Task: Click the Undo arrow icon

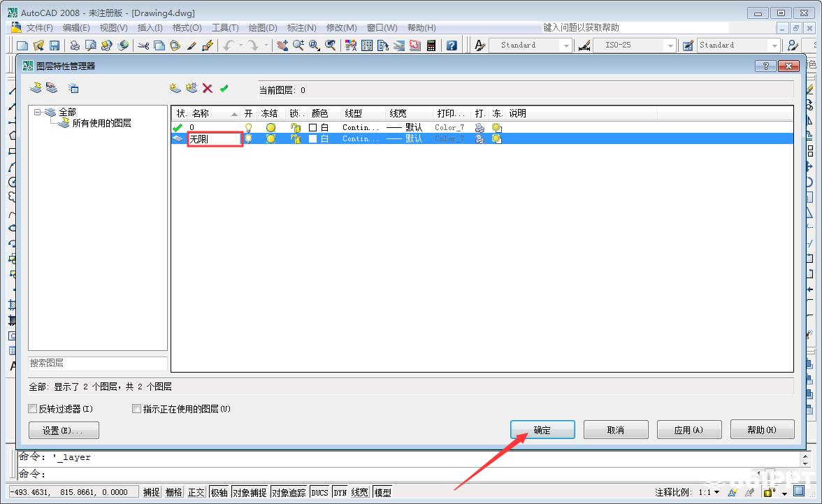Action: point(229,45)
